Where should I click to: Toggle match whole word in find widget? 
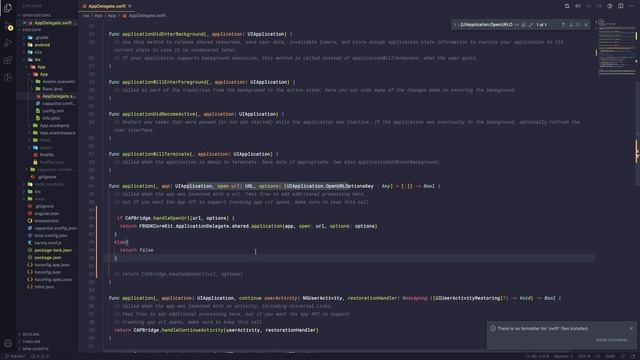(524, 25)
